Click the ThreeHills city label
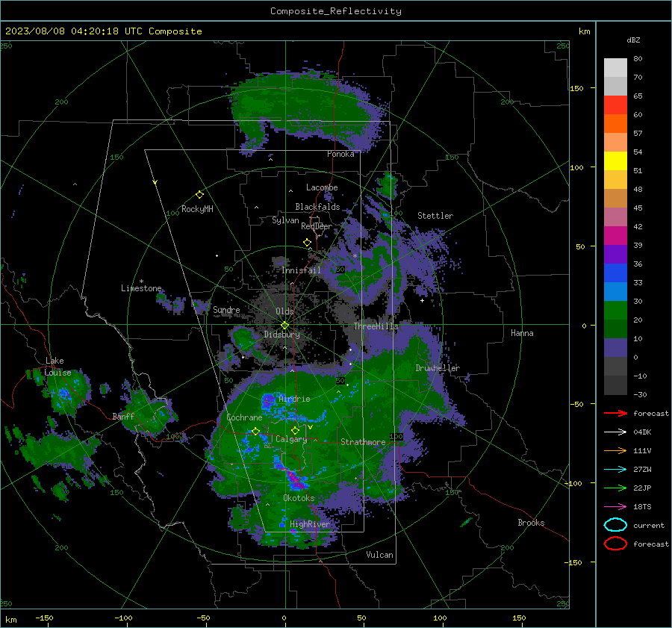 coord(376,326)
